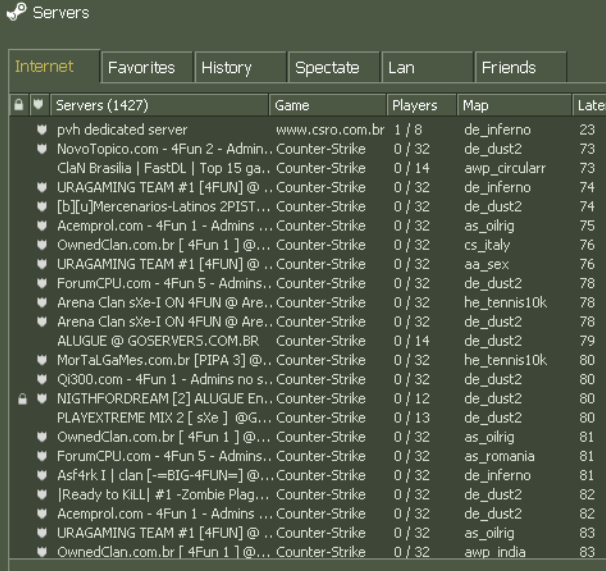Open the Friends tab
This screenshot has width=606, height=571.
click(x=508, y=68)
